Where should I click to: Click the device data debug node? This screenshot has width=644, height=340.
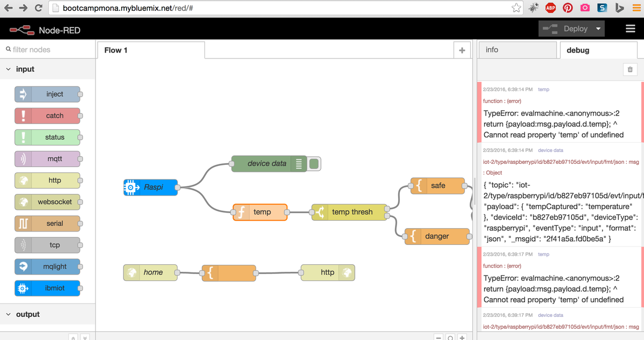(269, 163)
